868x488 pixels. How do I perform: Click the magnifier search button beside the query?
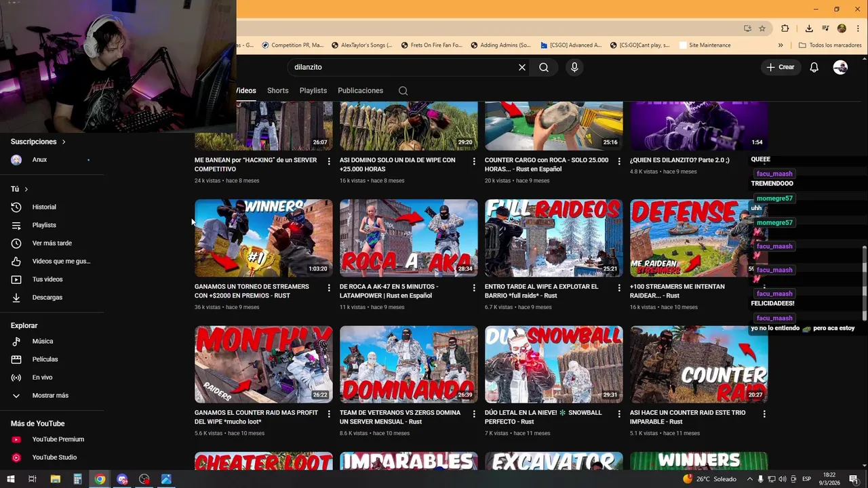tap(544, 67)
